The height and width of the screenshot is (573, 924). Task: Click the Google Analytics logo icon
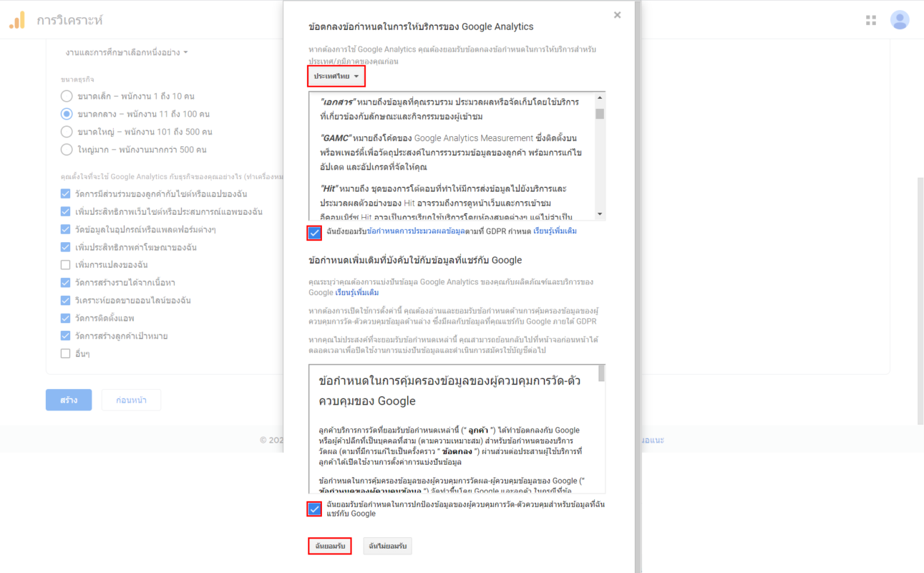tap(17, 20)
